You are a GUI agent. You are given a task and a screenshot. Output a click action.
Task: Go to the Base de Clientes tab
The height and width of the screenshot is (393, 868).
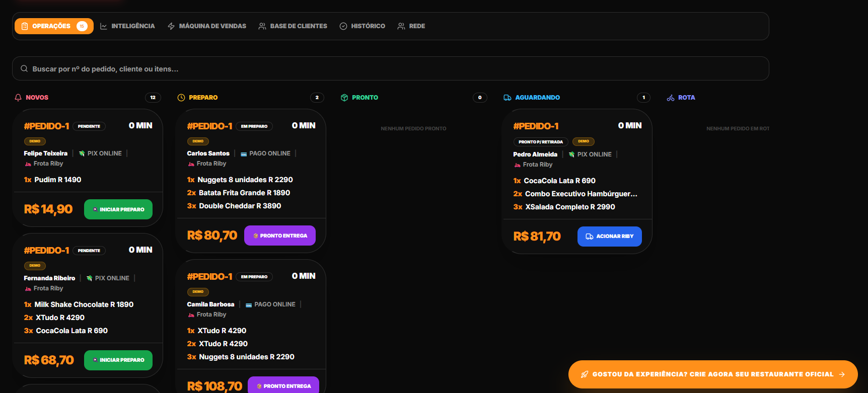(293, 26)
